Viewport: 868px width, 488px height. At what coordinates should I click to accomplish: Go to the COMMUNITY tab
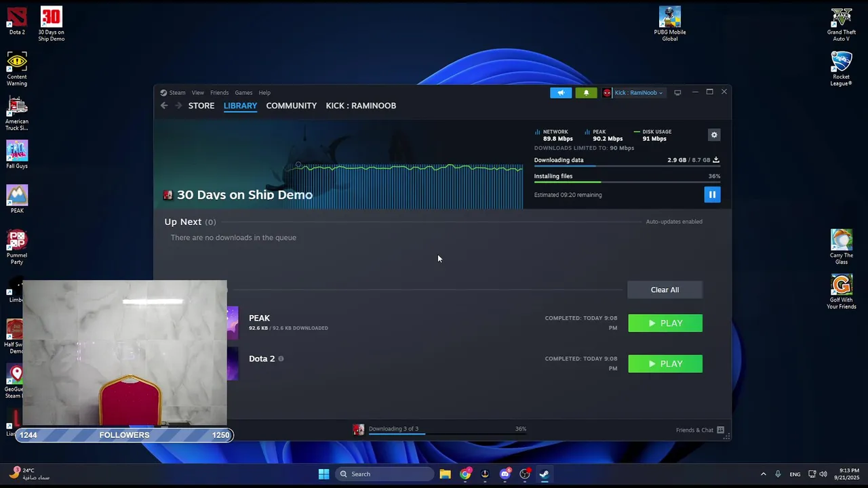[x=291, y=106]
